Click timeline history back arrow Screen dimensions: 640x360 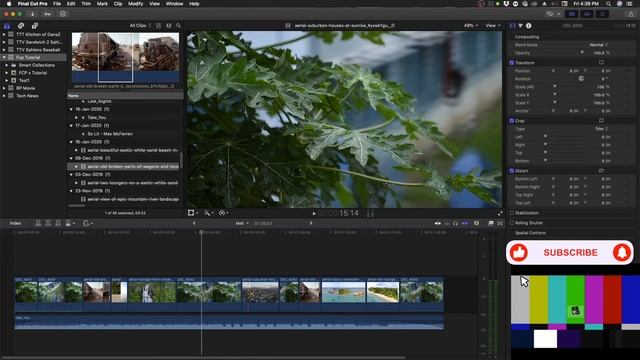point(194,223)
